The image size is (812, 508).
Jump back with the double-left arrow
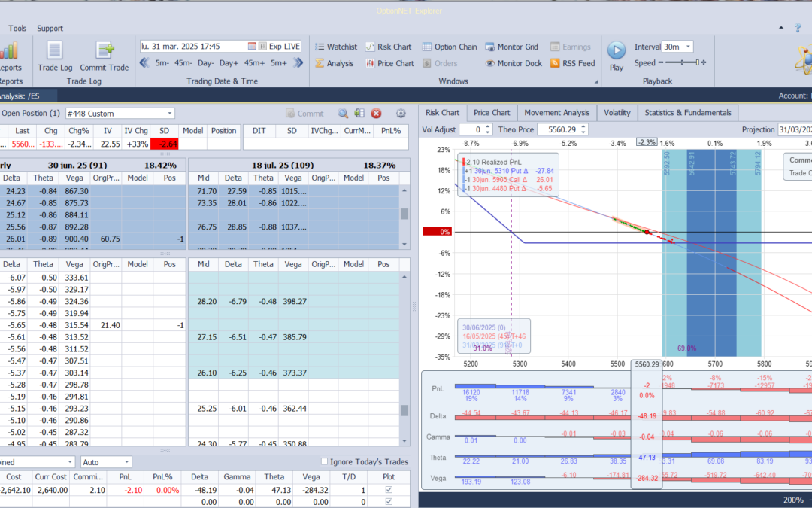coord(144,63)
